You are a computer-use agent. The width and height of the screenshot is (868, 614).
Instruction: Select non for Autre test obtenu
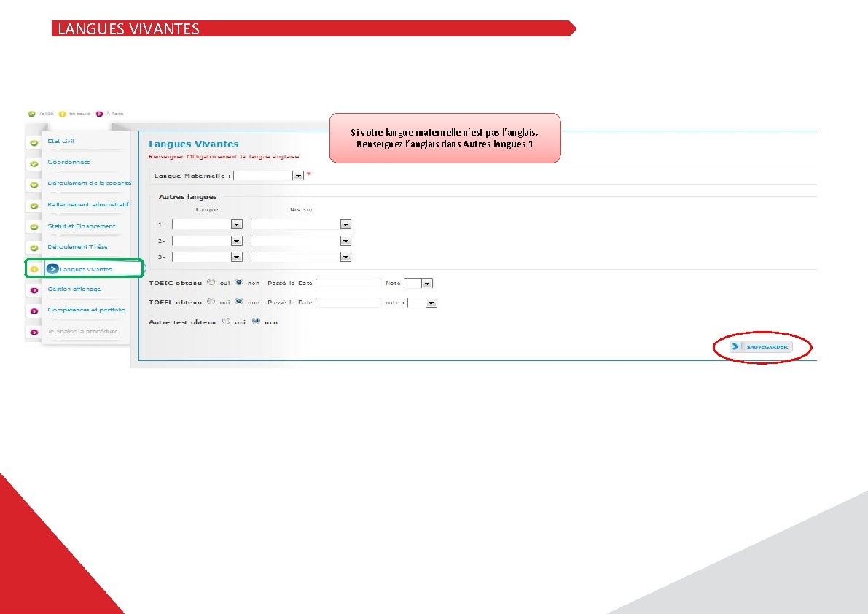[x=256, y=321]
